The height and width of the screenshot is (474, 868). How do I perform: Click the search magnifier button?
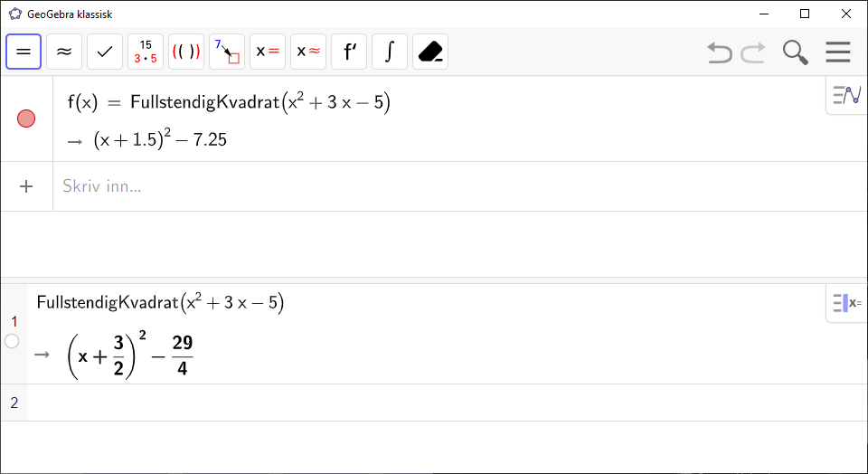point(796,52)
